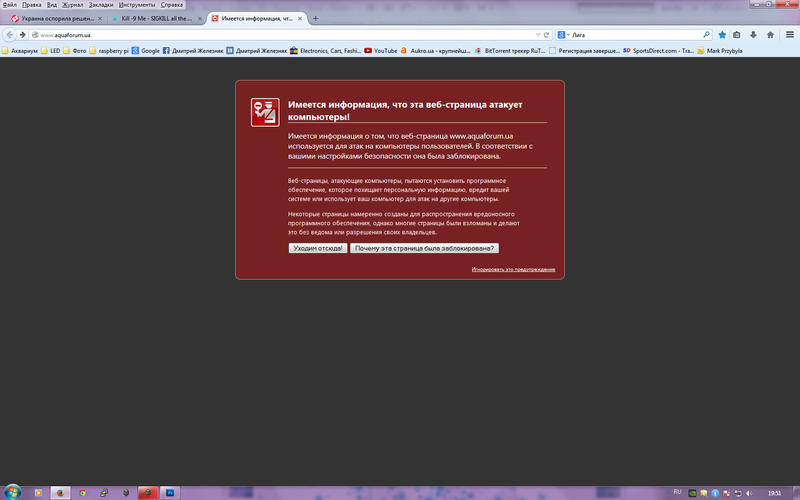Image resolution: width=800 pixels, height=500 pixels.
Task: Open the bookmarks list icon in the toolbar
Action: pyautogui.click(x=738, y=34)
